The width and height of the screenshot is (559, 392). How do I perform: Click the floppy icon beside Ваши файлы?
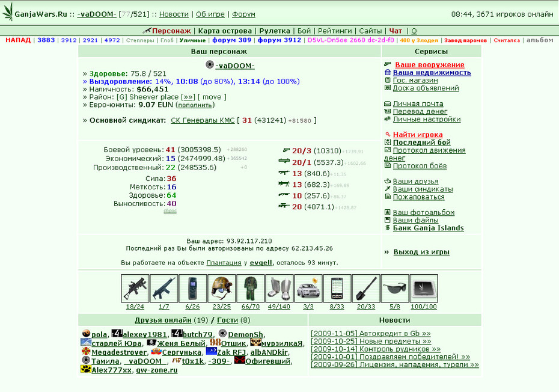388,219
